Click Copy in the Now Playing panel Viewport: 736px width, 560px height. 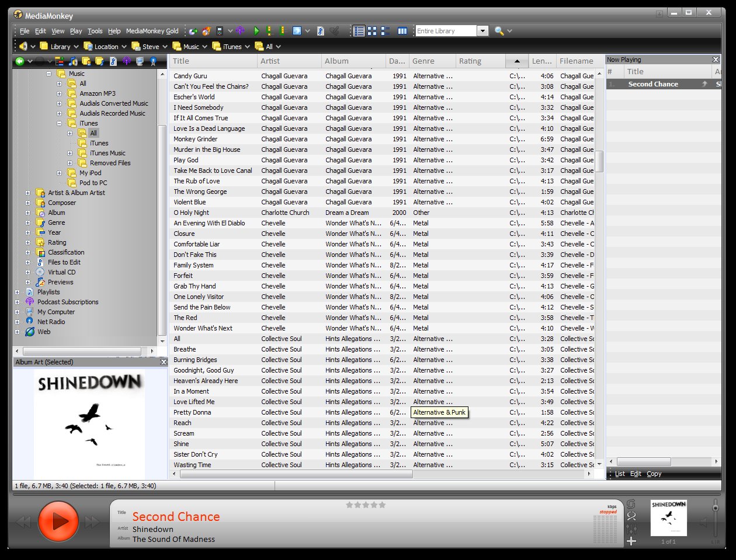pos(654,474)
